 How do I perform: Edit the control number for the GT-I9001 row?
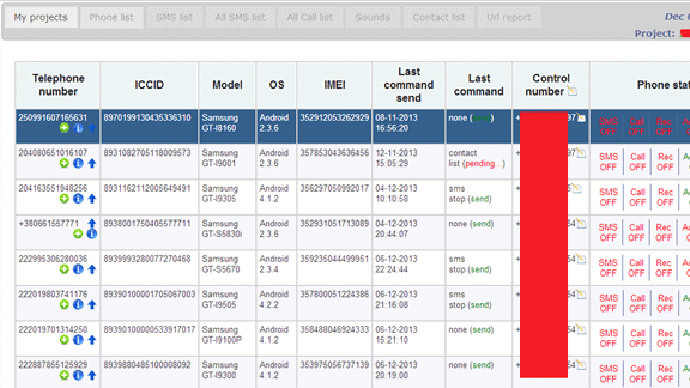tap(581, 153)
